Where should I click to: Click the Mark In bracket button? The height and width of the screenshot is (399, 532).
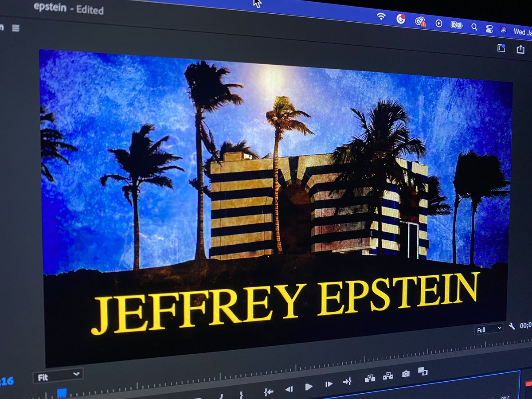pyautogui.click(x=221, y=396)
